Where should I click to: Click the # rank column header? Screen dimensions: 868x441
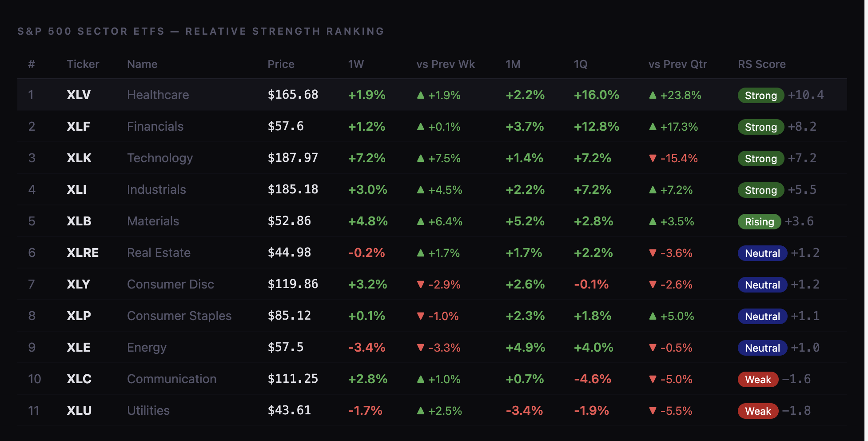pos(32,64)
